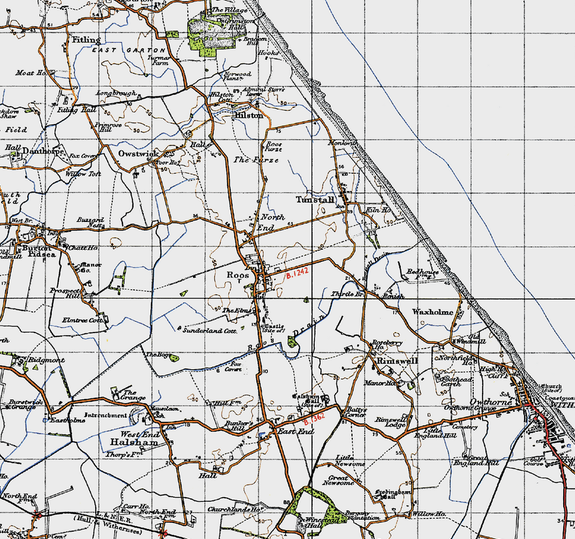Viewport: 575px width, 539px height.
Task: Click the Thirtle Br. bridge label
Action: point(347,294)
